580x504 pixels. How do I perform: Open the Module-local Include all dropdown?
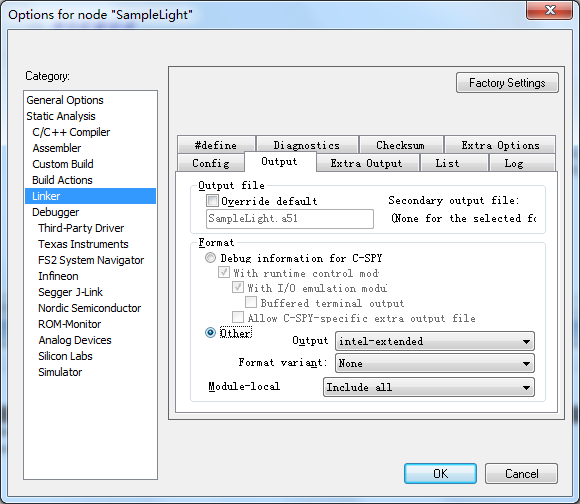click(429, 387)
